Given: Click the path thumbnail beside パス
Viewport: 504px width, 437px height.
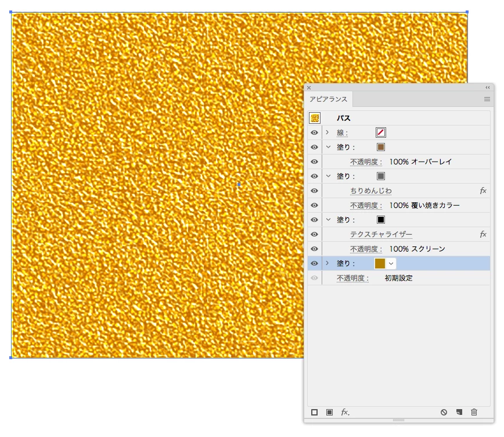Looking at the screenshot, I should pyautogui.click(x=315, y=118).
